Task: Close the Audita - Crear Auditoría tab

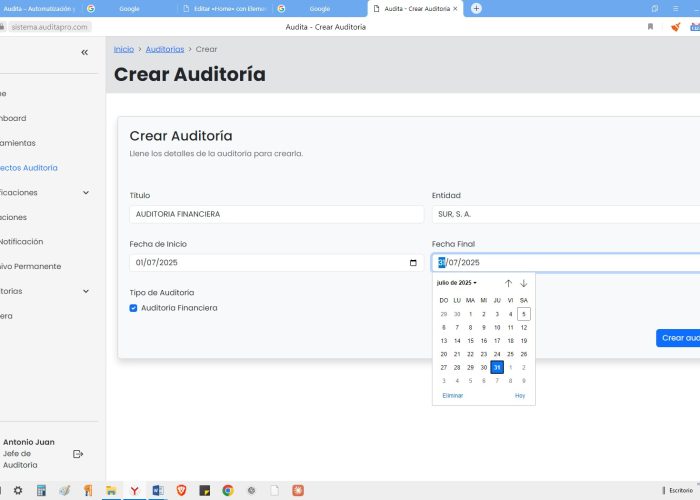Action: tap(455, 8)
